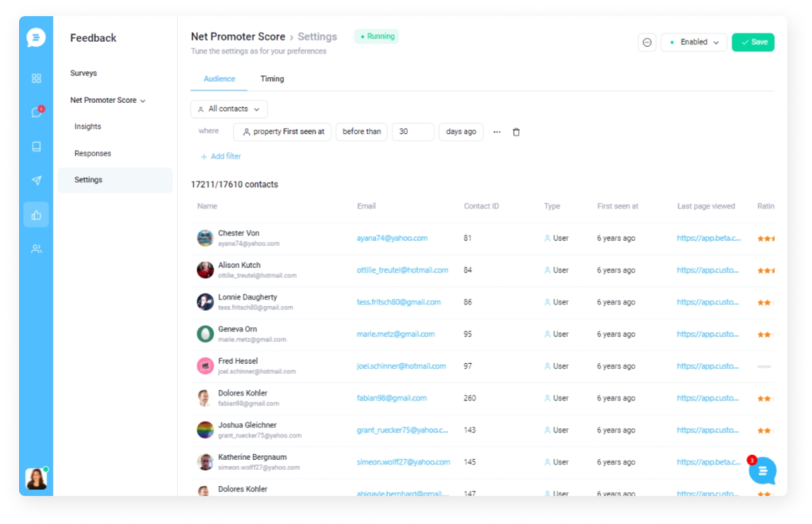Image resolution: width=812 pixels, height=524 pixels.
Task: Click the Name column header
Action: point(207,206)
